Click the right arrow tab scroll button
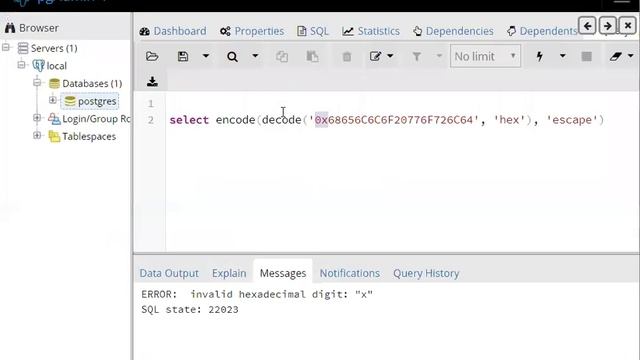This screenshot has width=640, height=360. coord(607,26)
